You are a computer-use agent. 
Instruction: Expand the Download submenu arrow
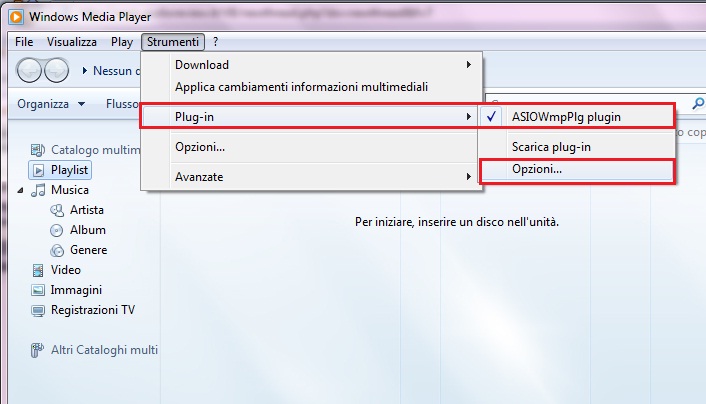coord(469,65)
